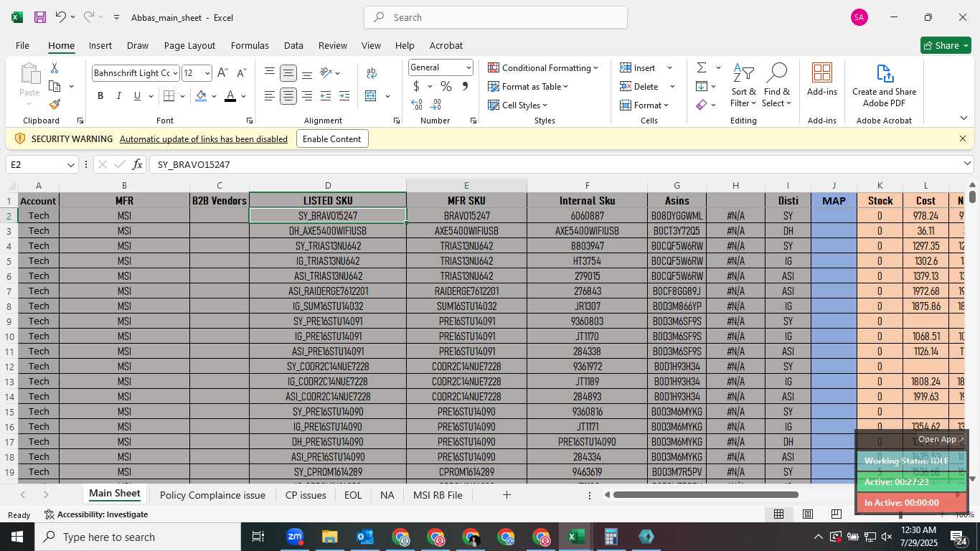Toggle Wrap Text

pyautogui.click(x=372, y=73)
